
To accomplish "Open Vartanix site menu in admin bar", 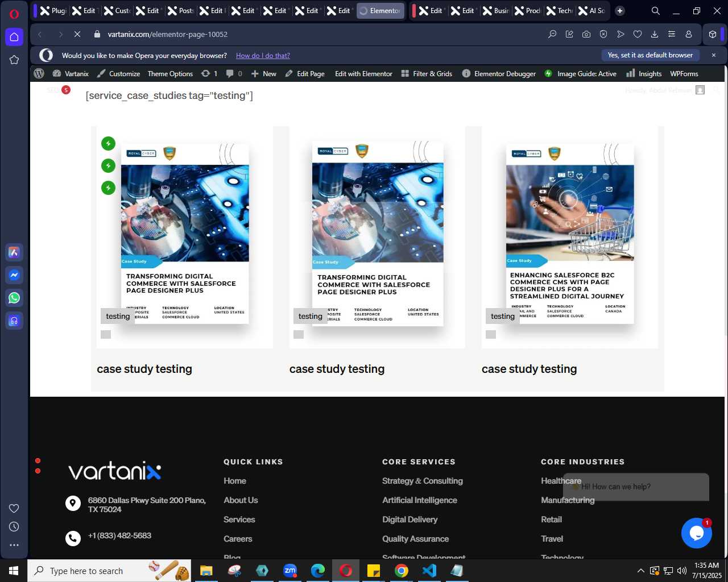I will tap(71, 73).
